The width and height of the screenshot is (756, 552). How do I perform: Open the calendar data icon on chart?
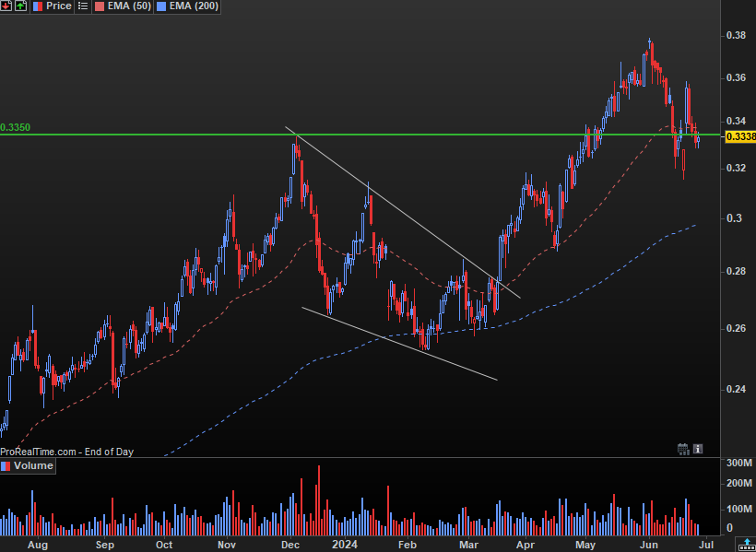coord(683,449)
